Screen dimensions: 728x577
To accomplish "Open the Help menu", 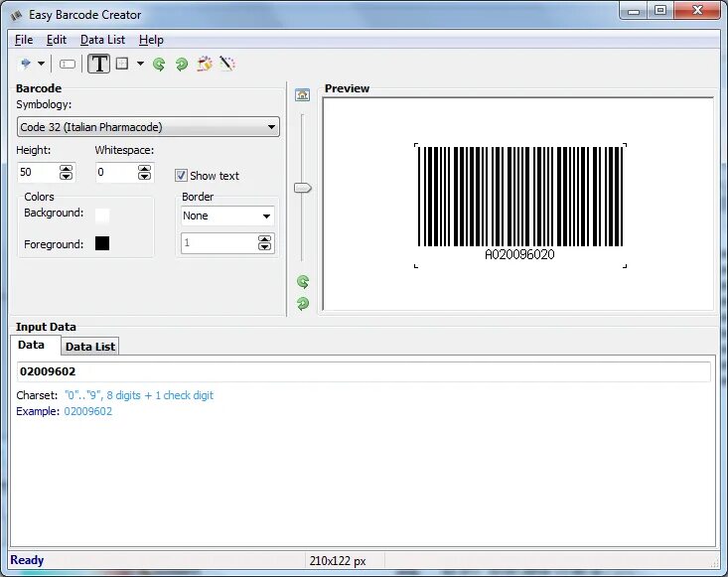I will (151, 40).
